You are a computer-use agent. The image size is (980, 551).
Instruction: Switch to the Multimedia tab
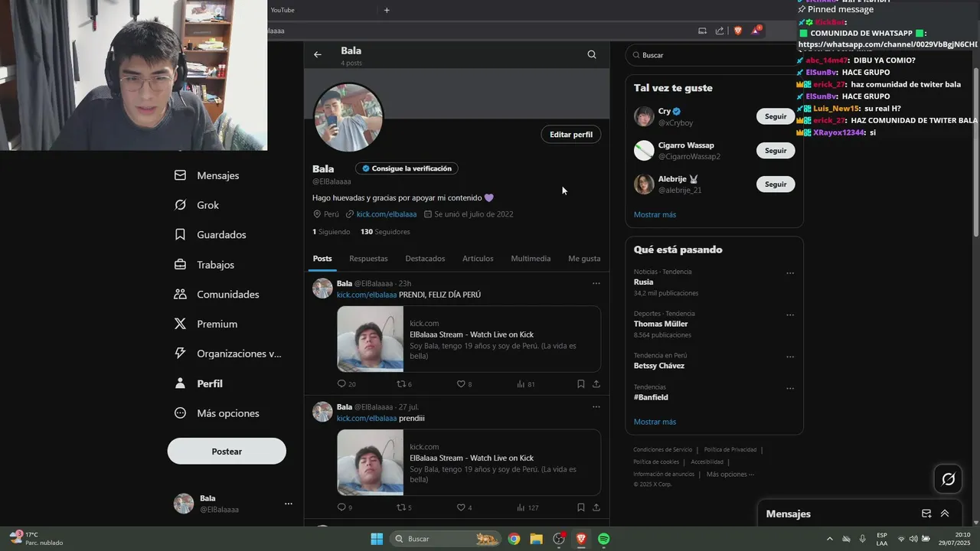[531, 259]
